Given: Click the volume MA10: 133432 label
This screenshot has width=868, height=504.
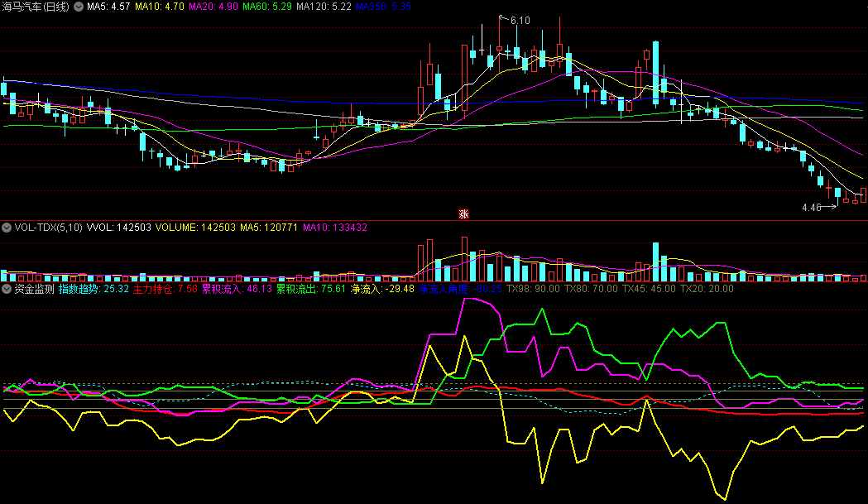Looking at the screenshot, I should pos(335,228).
